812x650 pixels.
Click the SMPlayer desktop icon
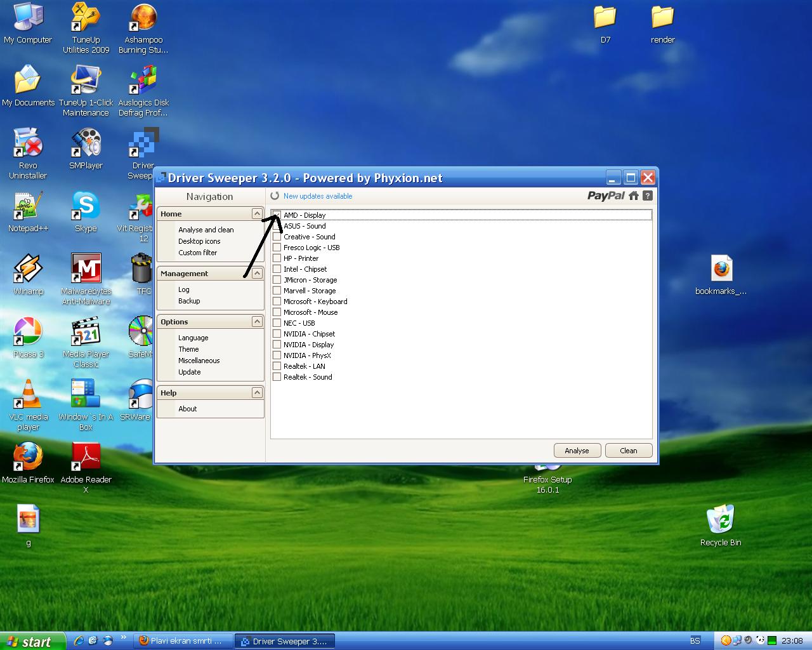(86, 149)
